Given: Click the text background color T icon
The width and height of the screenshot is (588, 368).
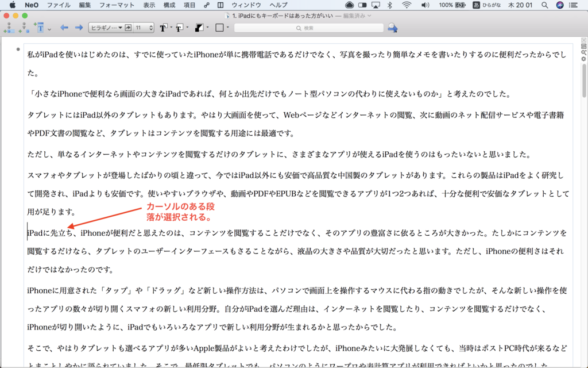Looking at the screenshot, I should coord(180,28).
